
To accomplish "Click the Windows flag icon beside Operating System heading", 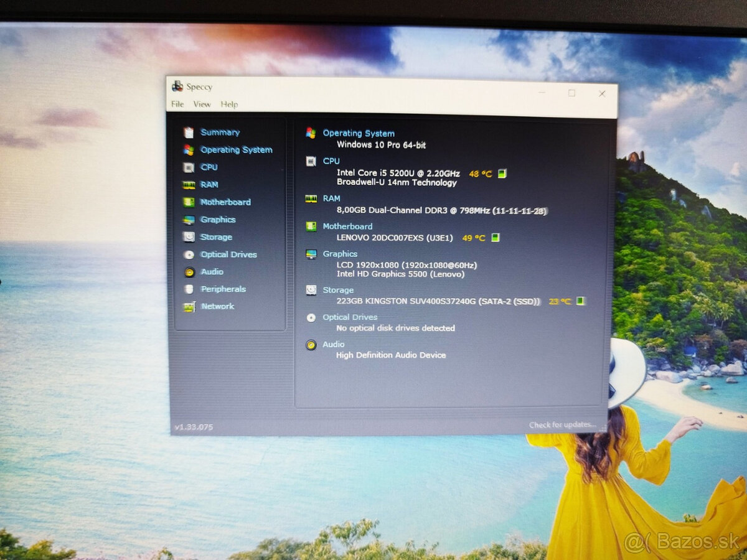I will (311, 133).
